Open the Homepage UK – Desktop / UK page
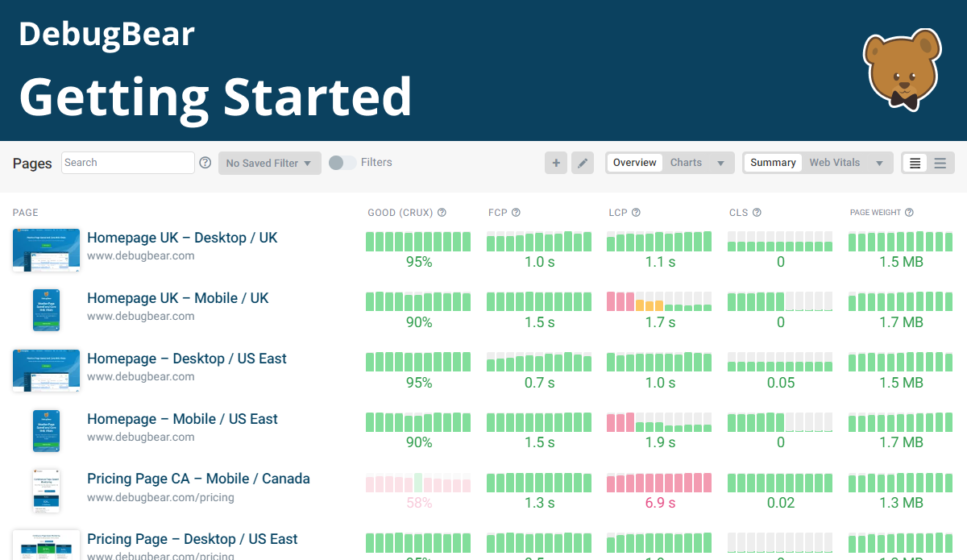 (182, 238)
